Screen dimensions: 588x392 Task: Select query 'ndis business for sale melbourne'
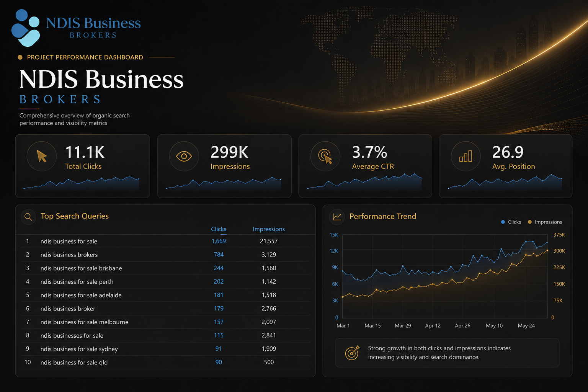click(x=85, y=322)
